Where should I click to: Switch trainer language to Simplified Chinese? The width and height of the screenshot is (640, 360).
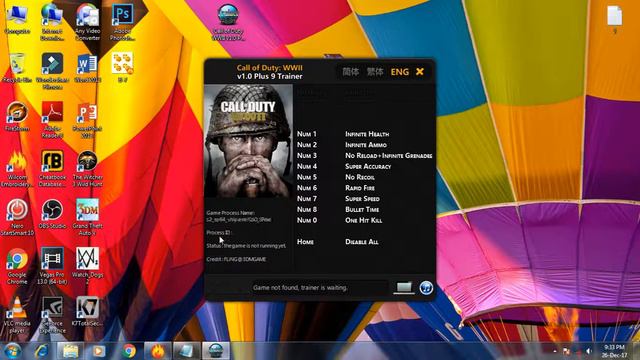(x=351, y=72)
